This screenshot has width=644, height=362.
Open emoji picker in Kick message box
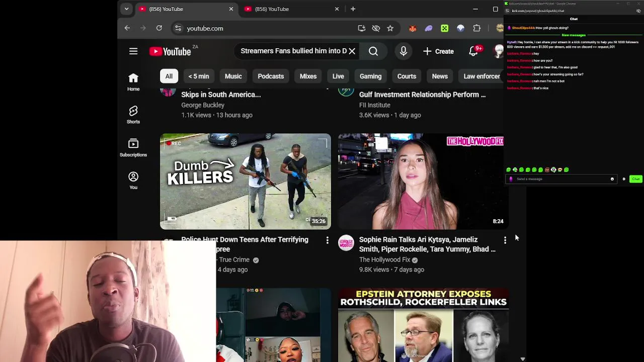click(x=612, y=179)
